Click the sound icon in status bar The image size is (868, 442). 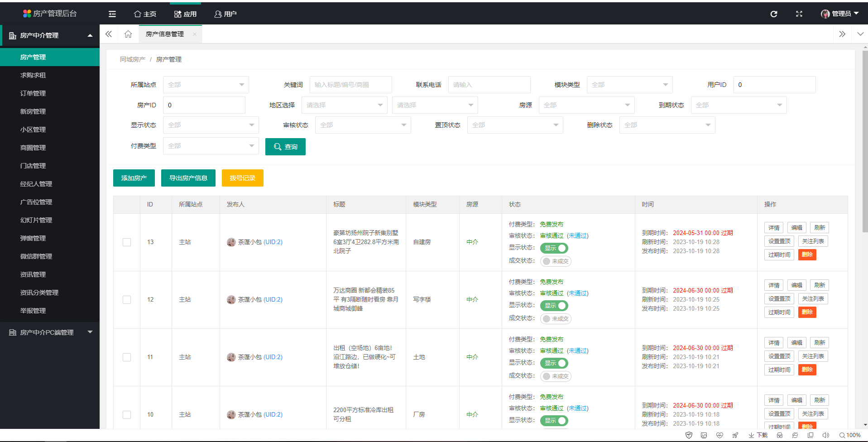coord(826,435)
